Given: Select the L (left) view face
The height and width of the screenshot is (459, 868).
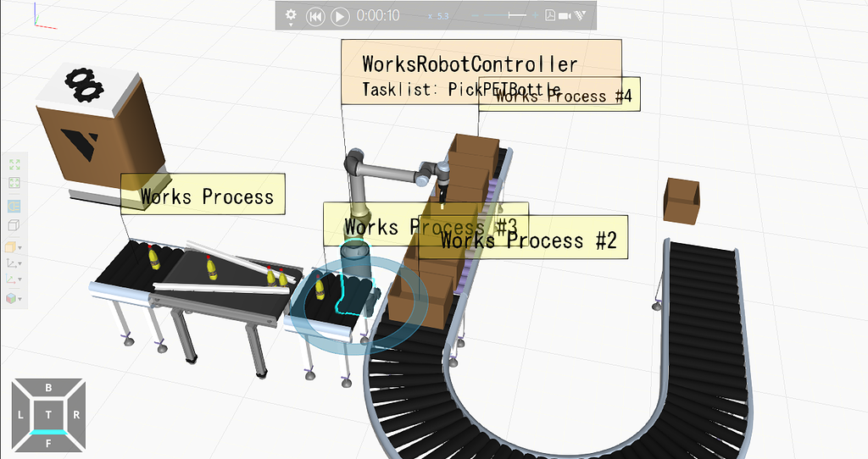Looking at the screenshot, I should 20,415.
